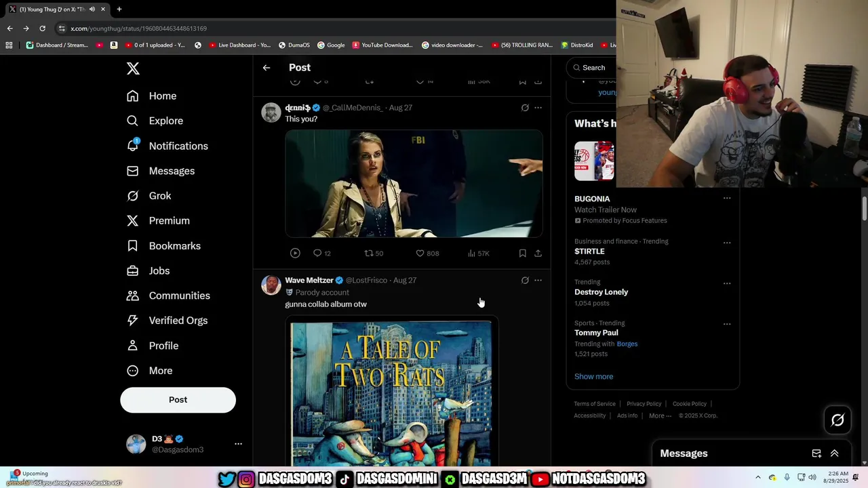
Task: Expand the Messages drawer
Action: (835, 453)
